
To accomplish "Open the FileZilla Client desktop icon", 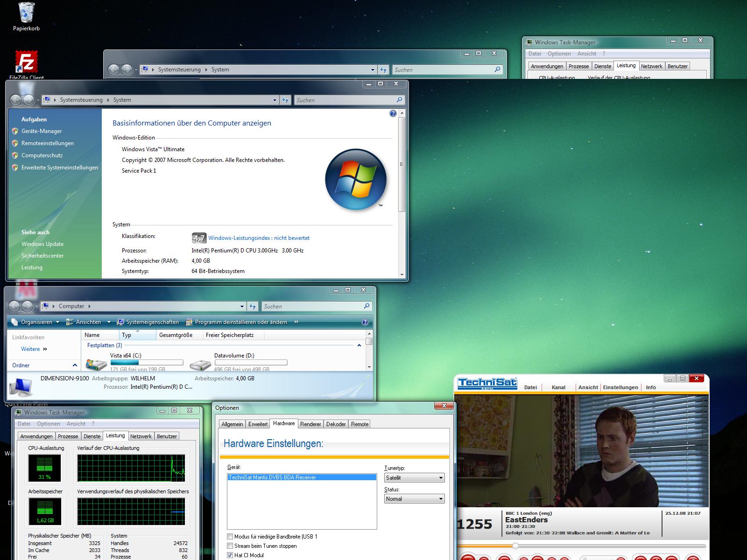I will 26,62.
